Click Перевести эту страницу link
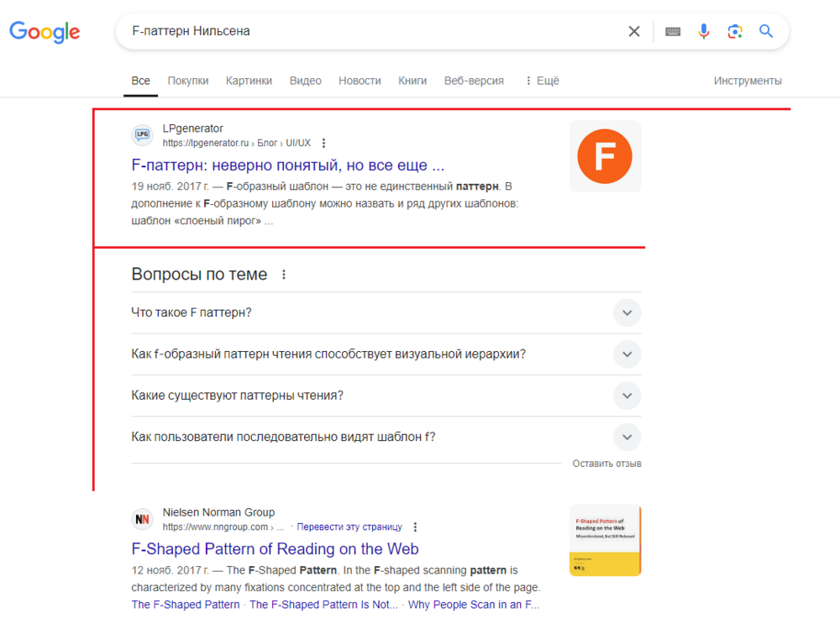 349,527
